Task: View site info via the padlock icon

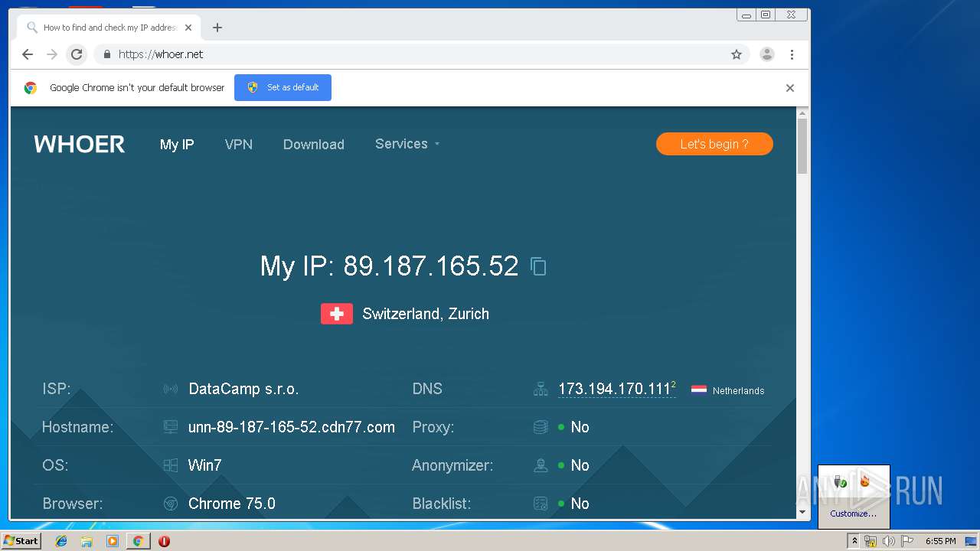Action: (106, 54)
